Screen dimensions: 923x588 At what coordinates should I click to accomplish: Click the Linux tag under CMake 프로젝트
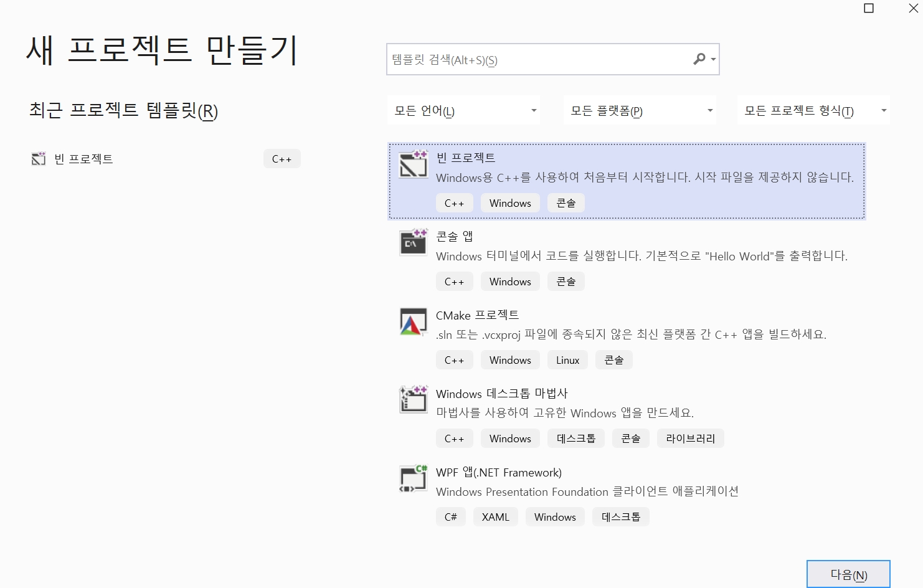567,360
